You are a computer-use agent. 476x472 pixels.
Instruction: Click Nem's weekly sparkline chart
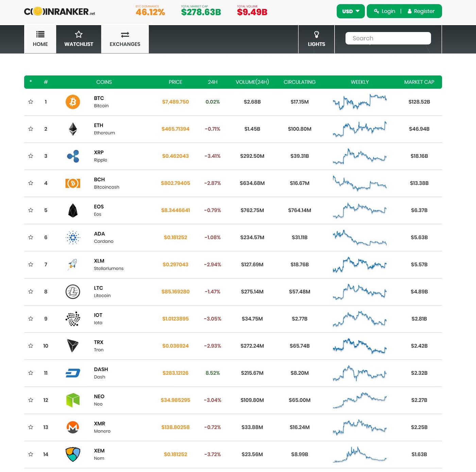tap(360, 454)
